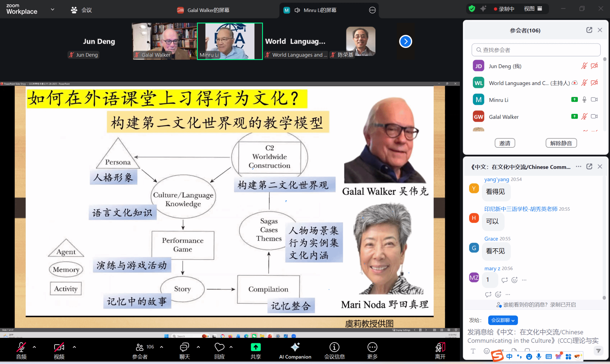Click the 解除静音 unmute button
Screen dimensions: 610x364
pos(561,143)
